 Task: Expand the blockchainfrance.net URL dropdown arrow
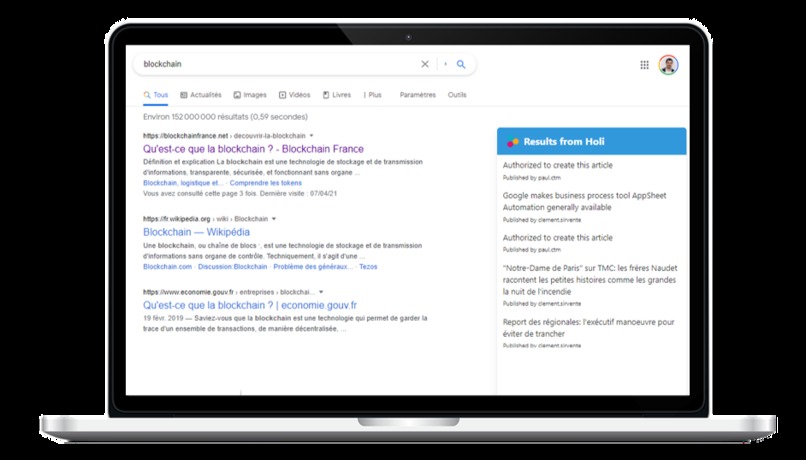312,136
